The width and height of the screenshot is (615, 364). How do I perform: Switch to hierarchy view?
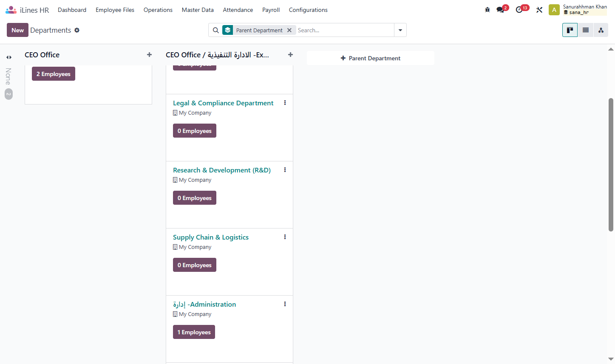coord(601,30)
